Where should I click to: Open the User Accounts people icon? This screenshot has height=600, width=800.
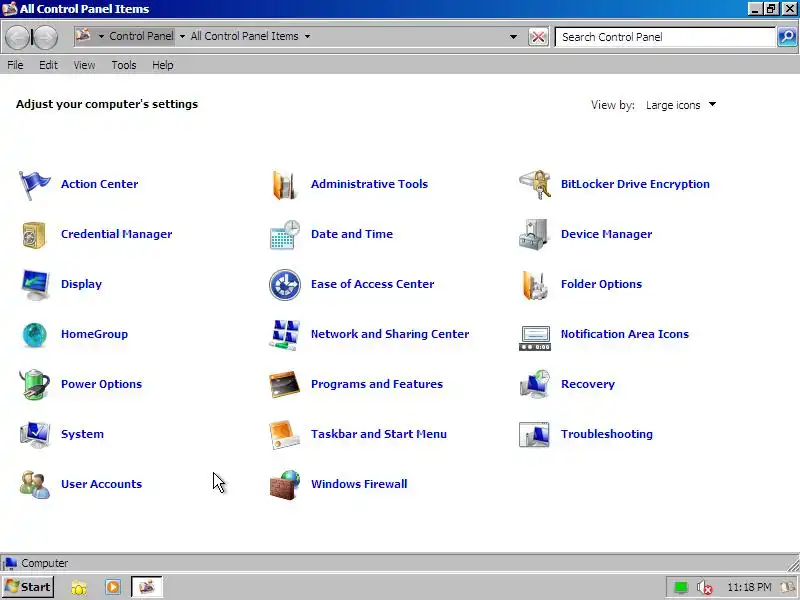point(35,485)
